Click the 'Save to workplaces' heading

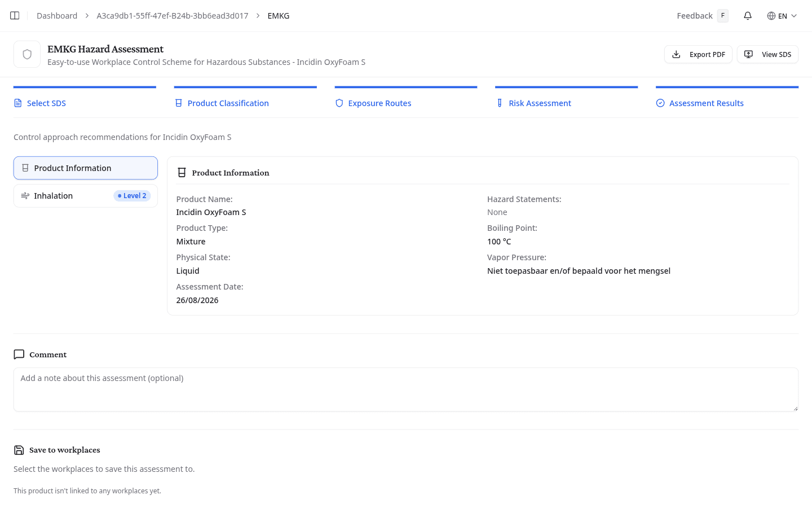(65, 450)
